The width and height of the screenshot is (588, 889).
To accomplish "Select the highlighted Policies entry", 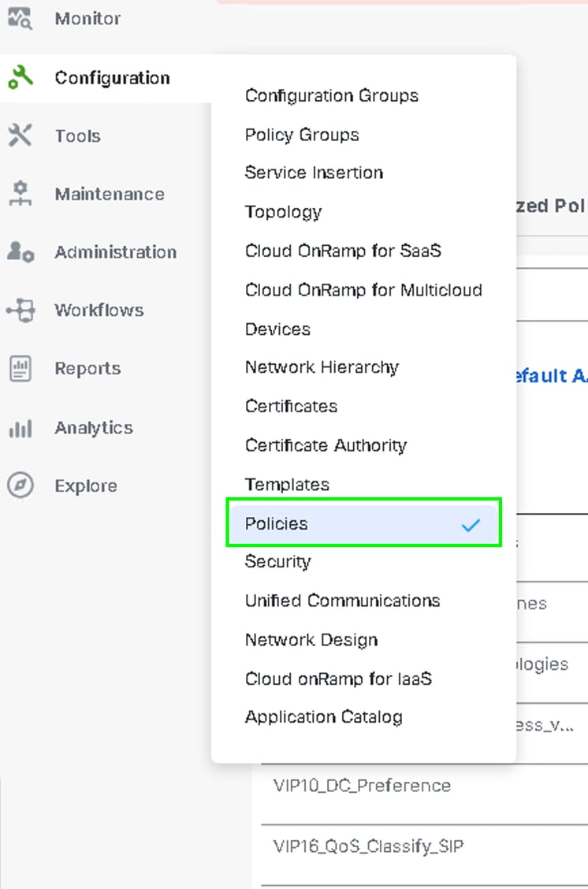I will [x=363, y=523].
